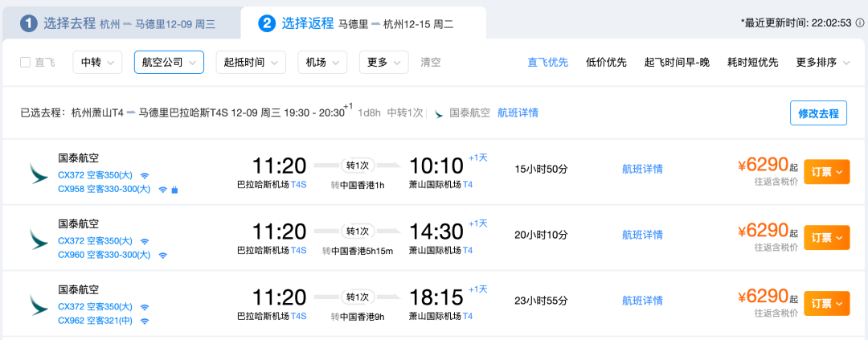Click wifi icon beside CX958 空客330-300(大)
The width and height of the screenshot is (868, 340).
tap(162, 190)
